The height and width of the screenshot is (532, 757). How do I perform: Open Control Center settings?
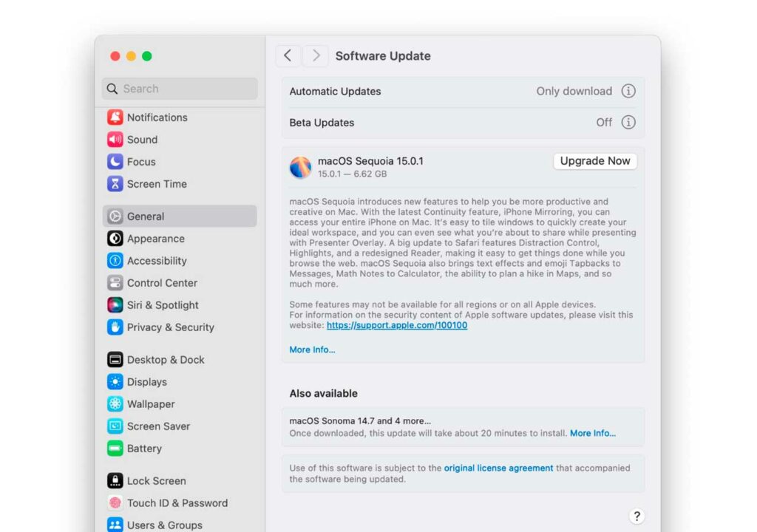162,283
